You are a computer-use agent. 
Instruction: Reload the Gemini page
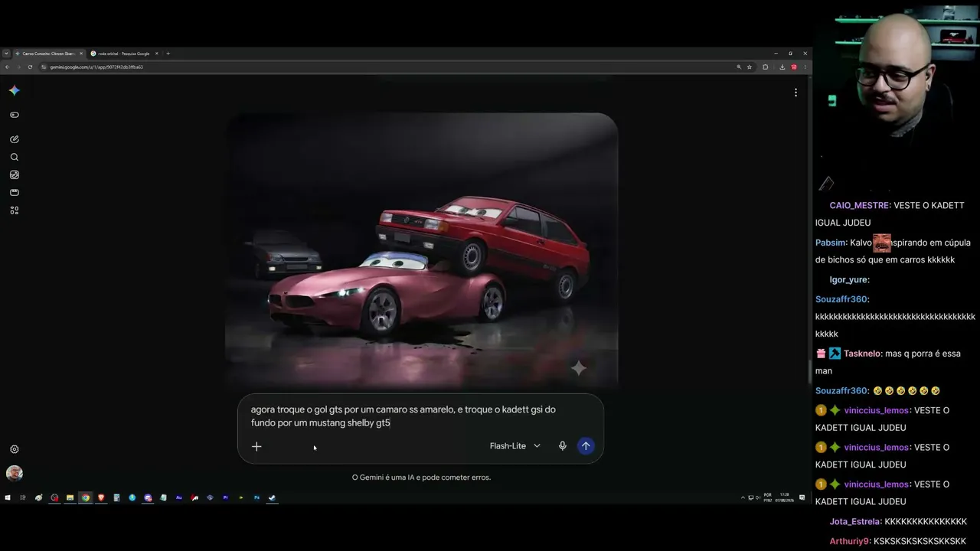coord(31,67)
